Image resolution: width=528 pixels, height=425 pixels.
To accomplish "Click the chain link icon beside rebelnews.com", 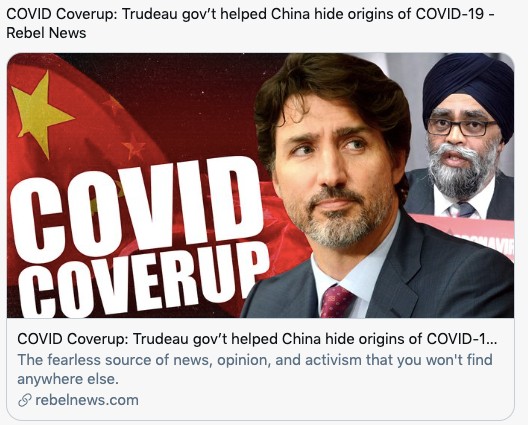I will [25, 400].
